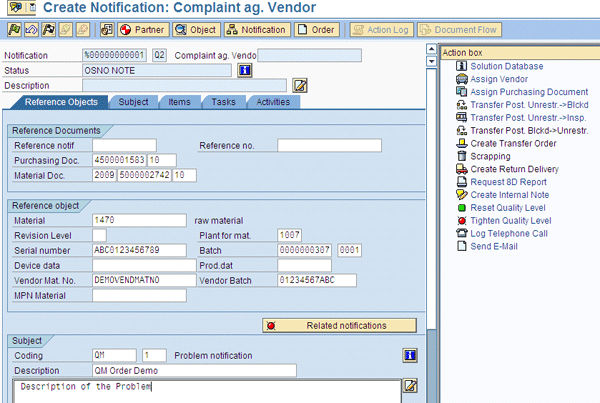Click the coding information icon in Subject
600x403 pixels.
409,355
